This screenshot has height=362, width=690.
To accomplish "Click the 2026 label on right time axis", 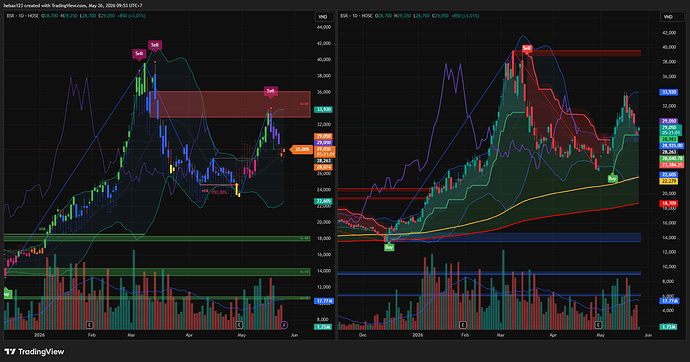I will click(x=417, y=335).
